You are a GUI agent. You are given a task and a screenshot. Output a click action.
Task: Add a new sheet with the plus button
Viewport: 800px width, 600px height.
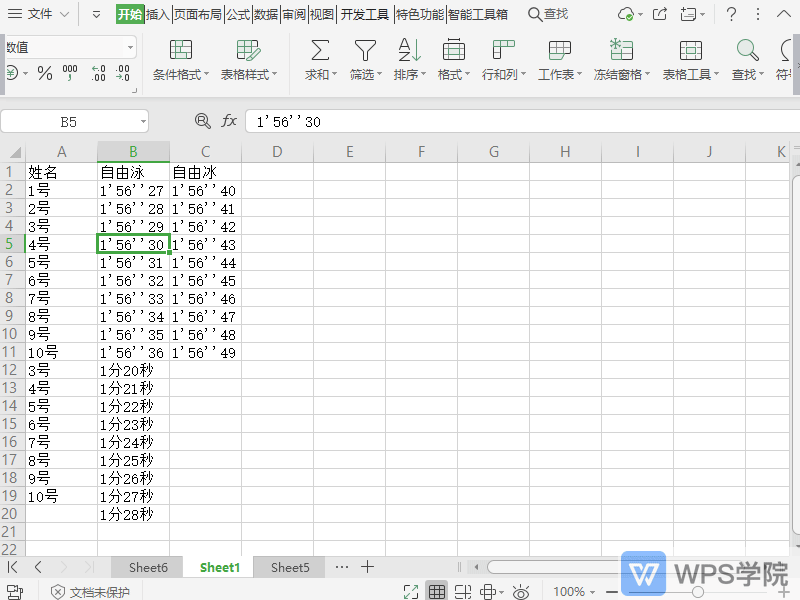click(368, 567)
